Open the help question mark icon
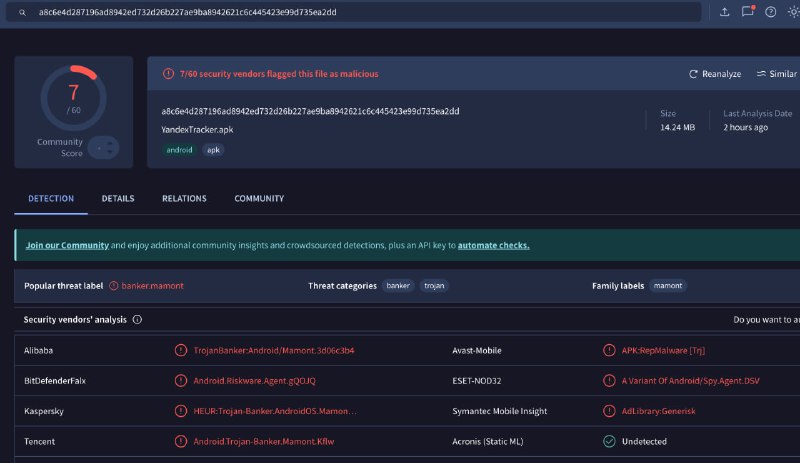Viewport: 800px width, 463px height. 770,12
